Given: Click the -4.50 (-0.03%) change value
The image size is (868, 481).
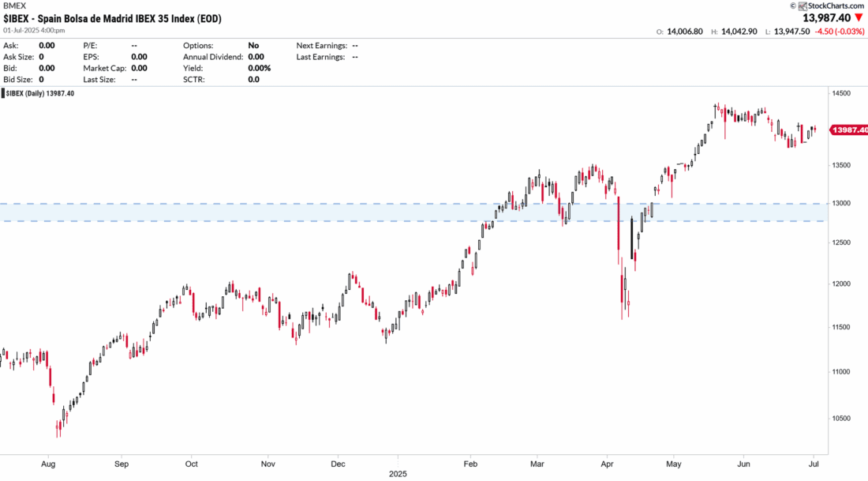Looking at the screenshot, I should (x=840, y=32).
